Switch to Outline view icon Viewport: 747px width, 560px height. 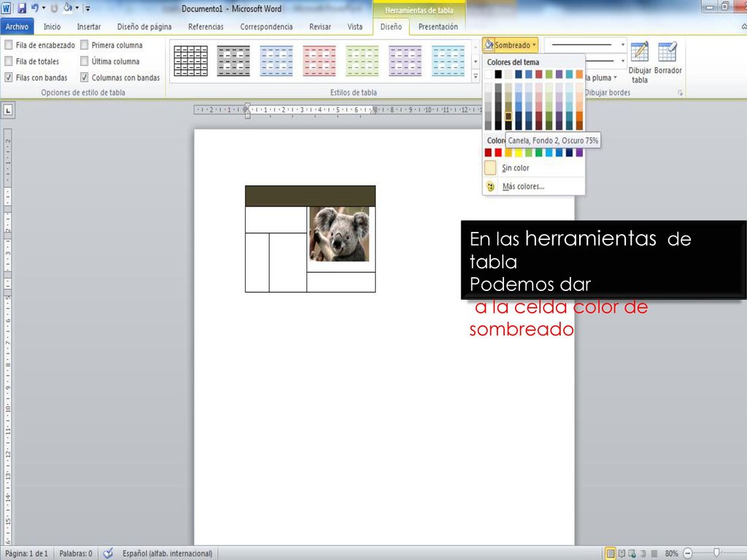click(x=643, y=553)
